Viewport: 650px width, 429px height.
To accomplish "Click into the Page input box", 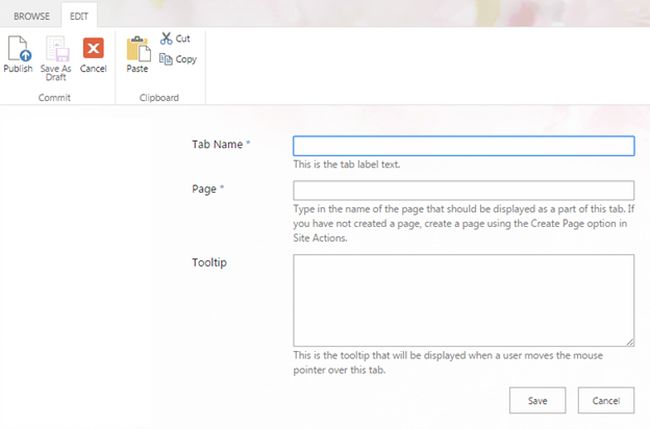I will (x=463, y=190).
